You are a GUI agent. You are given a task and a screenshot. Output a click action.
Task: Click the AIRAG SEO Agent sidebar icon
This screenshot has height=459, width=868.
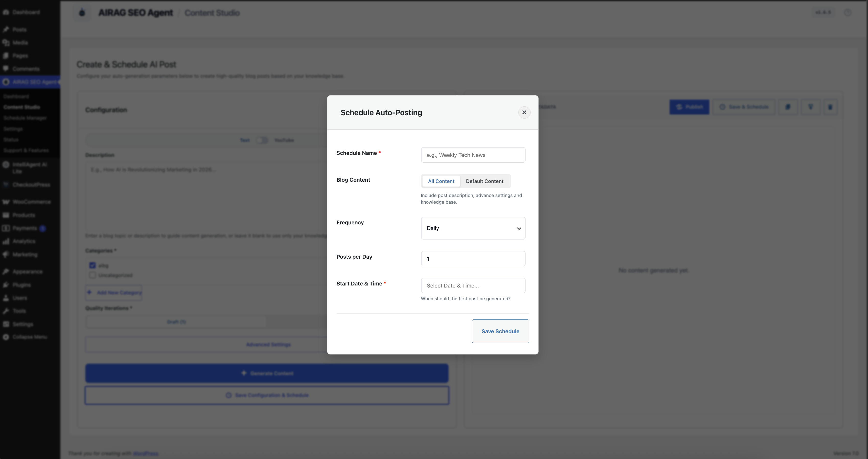click(6, 82)
